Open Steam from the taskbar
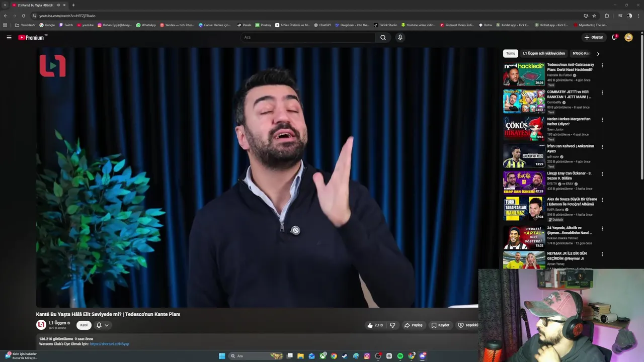Screen dimensions: 644x362 (345, 356)
